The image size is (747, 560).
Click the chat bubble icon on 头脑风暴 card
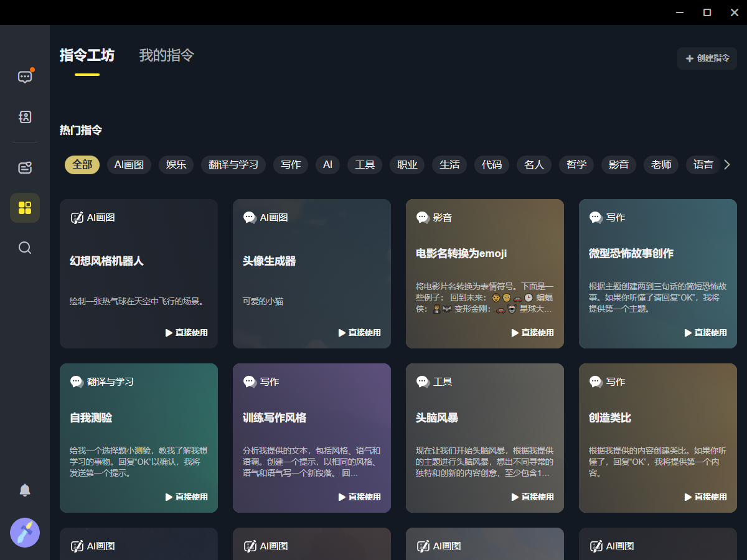(423, 381)
